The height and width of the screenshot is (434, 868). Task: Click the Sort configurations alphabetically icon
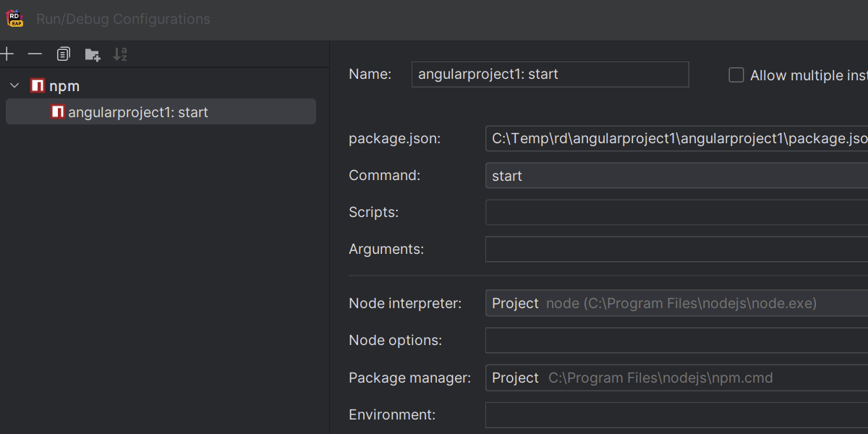[120, 54]
